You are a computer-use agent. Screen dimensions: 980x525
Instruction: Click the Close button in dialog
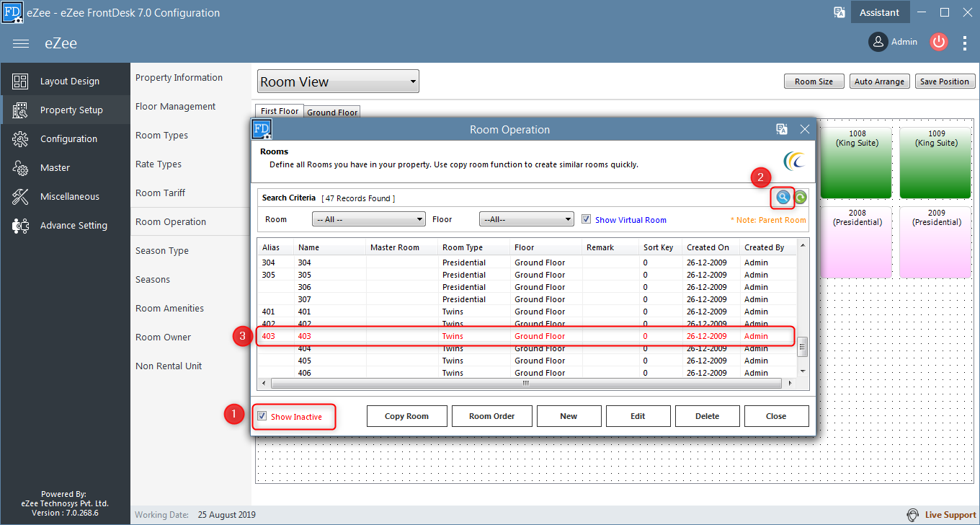pyautogui.click(x=776, y=416)
